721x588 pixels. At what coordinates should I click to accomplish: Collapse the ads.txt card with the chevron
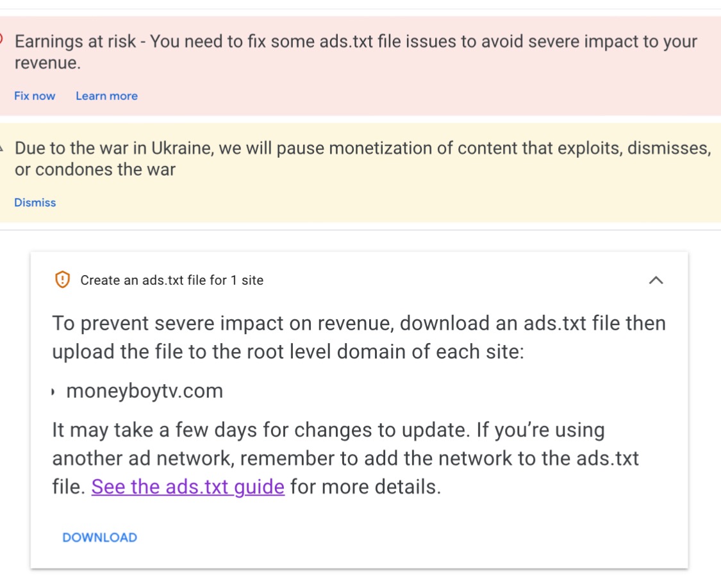656,280
